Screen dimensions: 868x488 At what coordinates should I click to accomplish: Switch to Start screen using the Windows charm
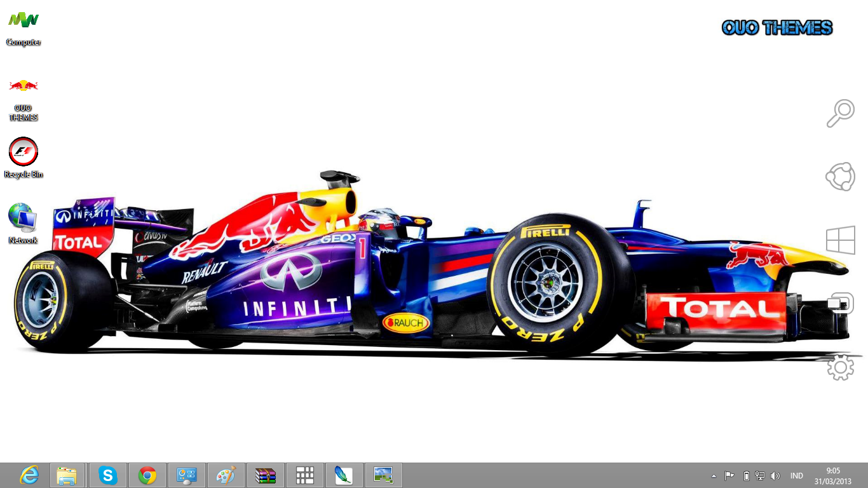point(840,240)
